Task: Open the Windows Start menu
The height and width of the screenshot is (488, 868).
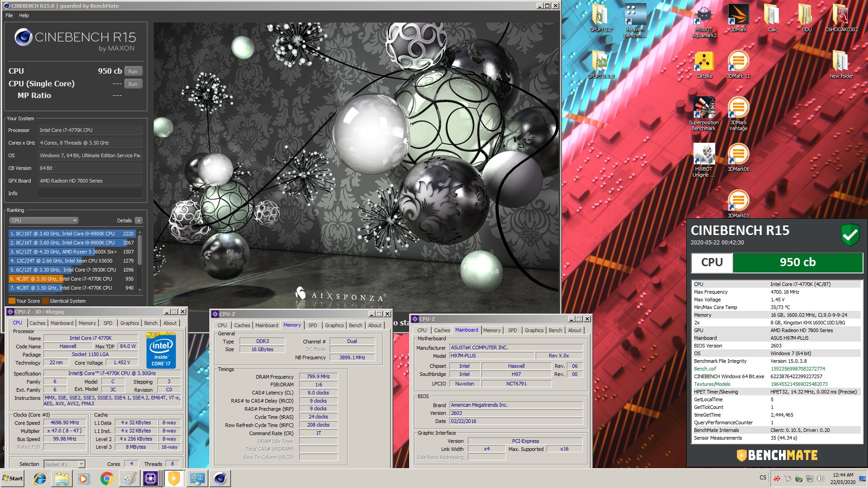Action: [13, 479]
